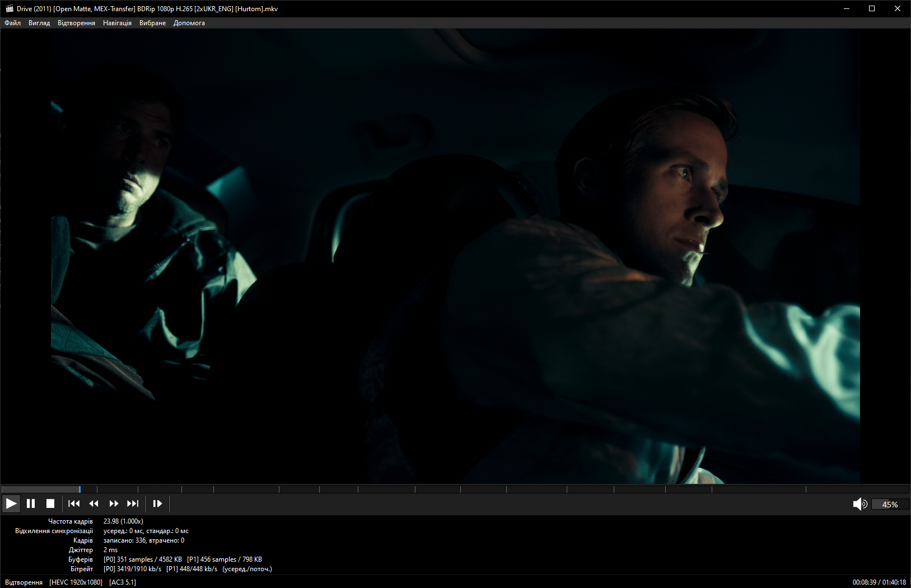Click the Частота кадрів label
The image size is (911, 588).
[71, 521]
